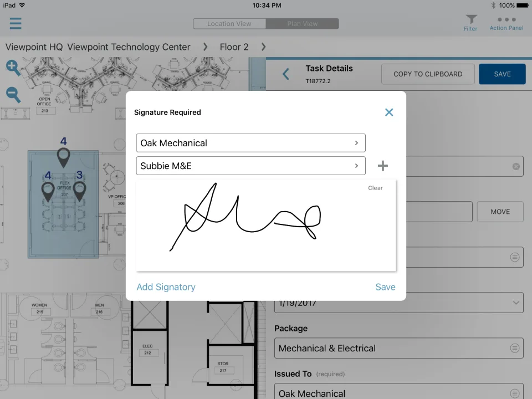Tap the VP OFFICE 206 label
Image resolution: width=532 pixels, height=399 pixels.
pos(117,200)
